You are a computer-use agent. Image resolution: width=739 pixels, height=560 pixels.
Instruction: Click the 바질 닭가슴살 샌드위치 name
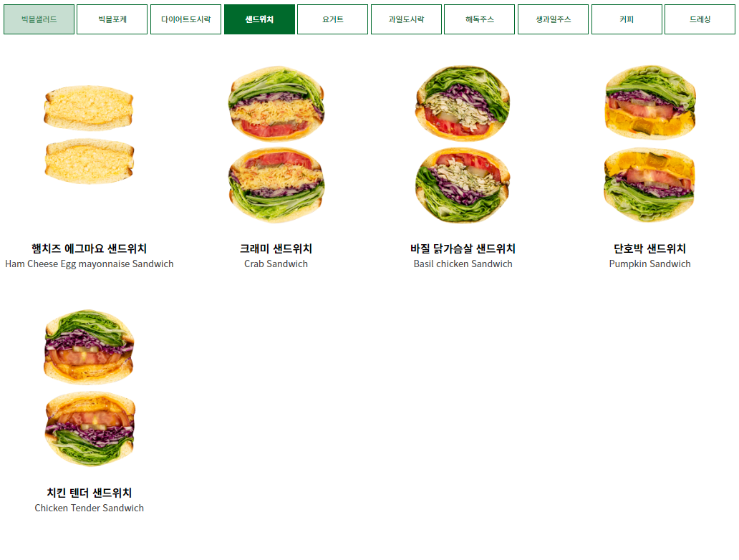pos(463,248)
